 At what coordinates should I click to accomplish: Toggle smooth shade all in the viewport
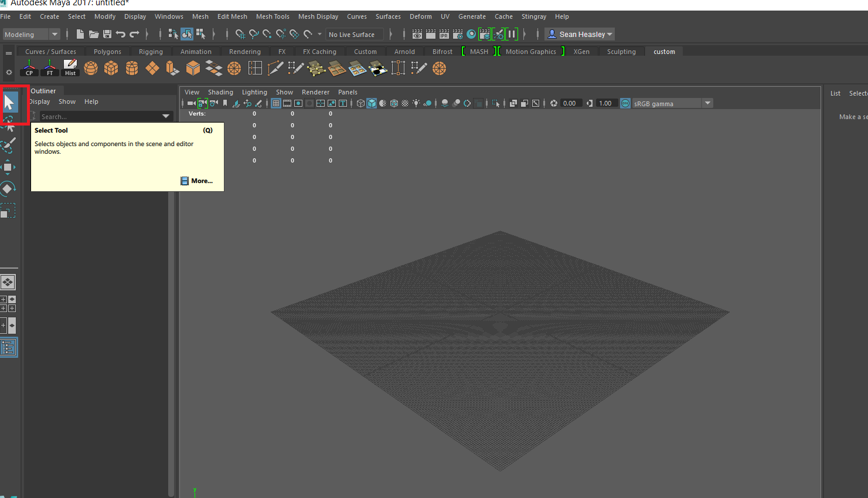pyautogui.click(x=372, y=103)
